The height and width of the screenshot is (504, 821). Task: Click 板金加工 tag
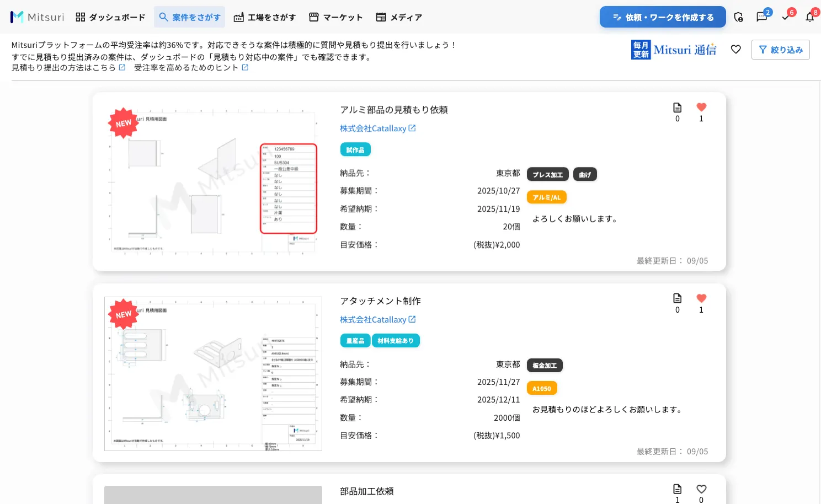tap(545, 366)
